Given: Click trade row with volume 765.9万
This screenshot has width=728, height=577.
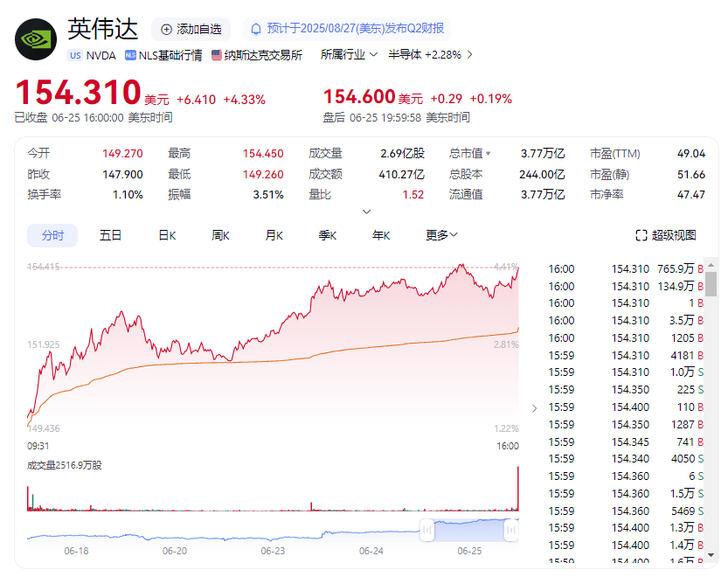Looking at the screenshot, I should coord(626,269).
